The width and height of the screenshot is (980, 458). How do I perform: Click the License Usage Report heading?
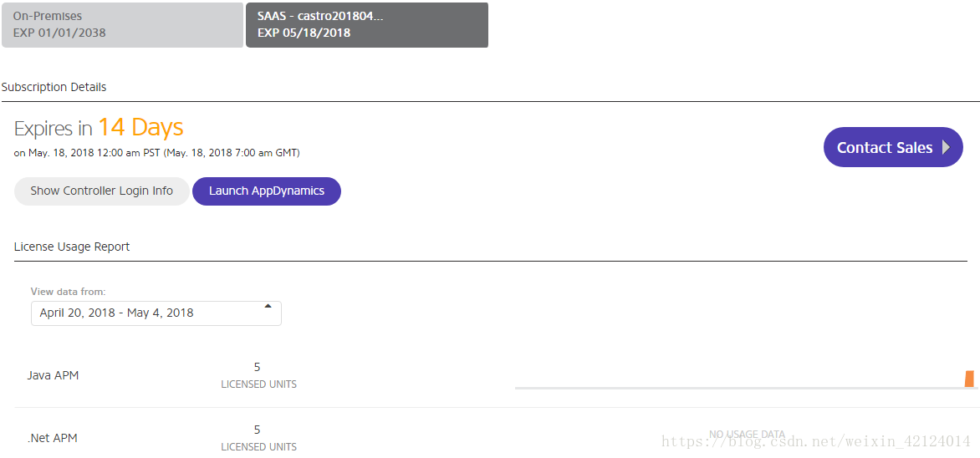click(72, 247)
